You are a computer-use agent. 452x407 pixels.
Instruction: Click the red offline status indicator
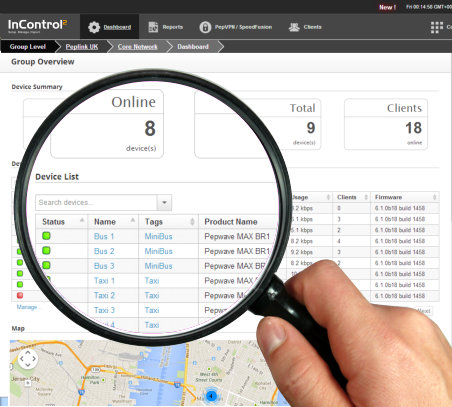[x=20, y=295]
